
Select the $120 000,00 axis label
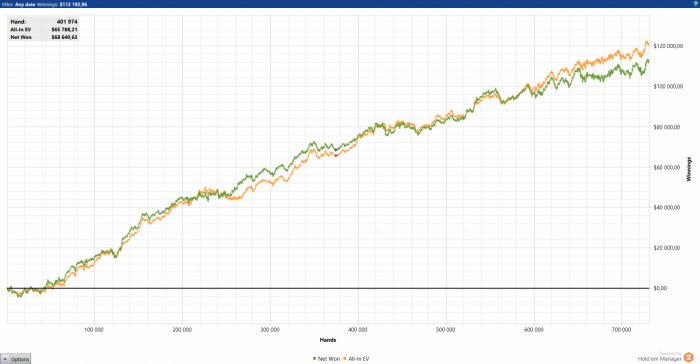(x=668, y=46)
